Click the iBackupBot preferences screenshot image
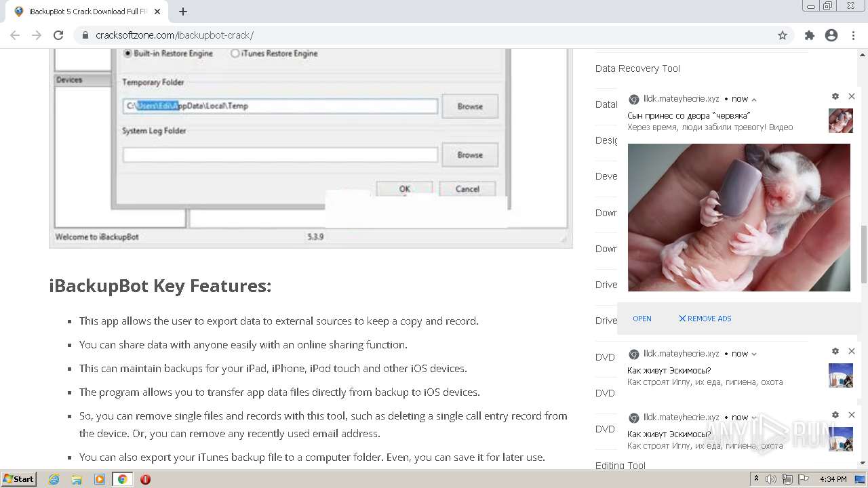Screen dimensions: 868x488 pyautogui.click(x=311, y=148)
